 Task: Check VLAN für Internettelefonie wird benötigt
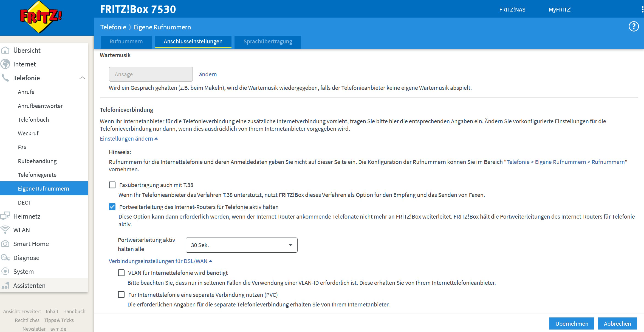coord(121,273)
